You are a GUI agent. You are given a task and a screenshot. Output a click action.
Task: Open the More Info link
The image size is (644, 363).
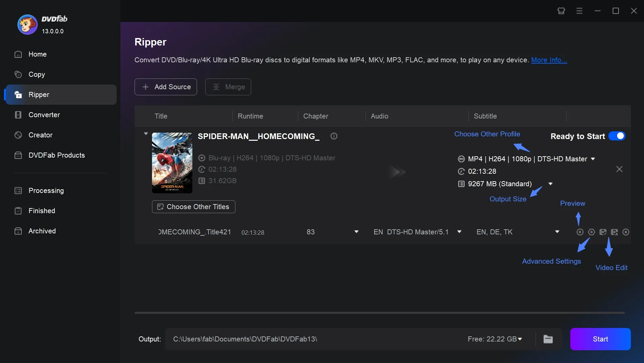point(550,60)
